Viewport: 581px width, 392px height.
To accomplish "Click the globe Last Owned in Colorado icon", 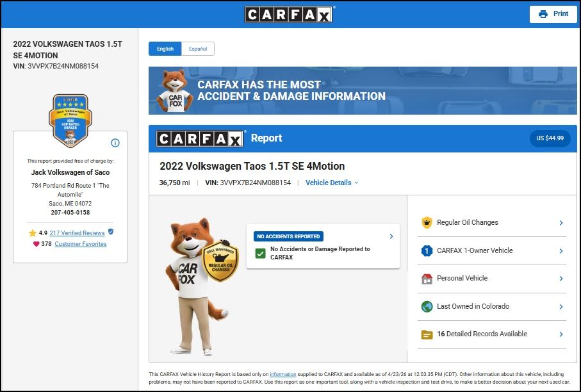I will (x=427, y=307).
